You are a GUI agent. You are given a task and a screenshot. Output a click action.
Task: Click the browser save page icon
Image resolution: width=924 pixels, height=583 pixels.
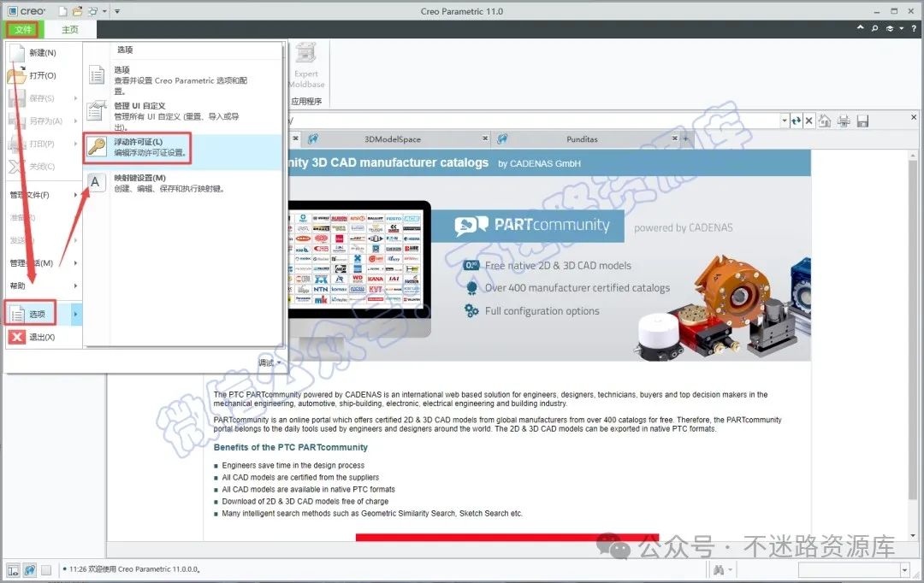coord(862,121)
